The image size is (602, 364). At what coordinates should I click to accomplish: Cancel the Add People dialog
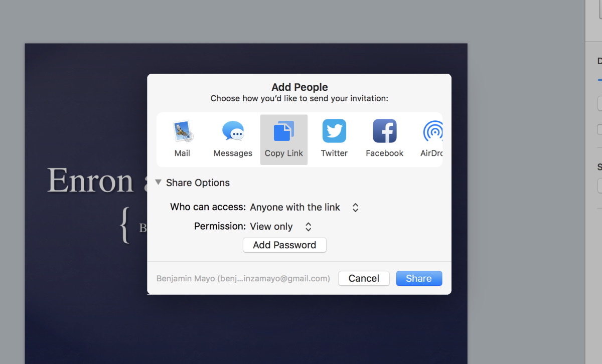pyautogui.click(x=364, y=278)
